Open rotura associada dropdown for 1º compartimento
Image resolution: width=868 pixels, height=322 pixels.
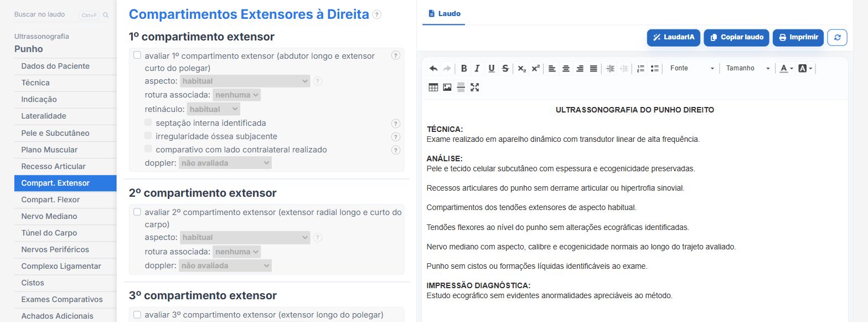point(236,95)
